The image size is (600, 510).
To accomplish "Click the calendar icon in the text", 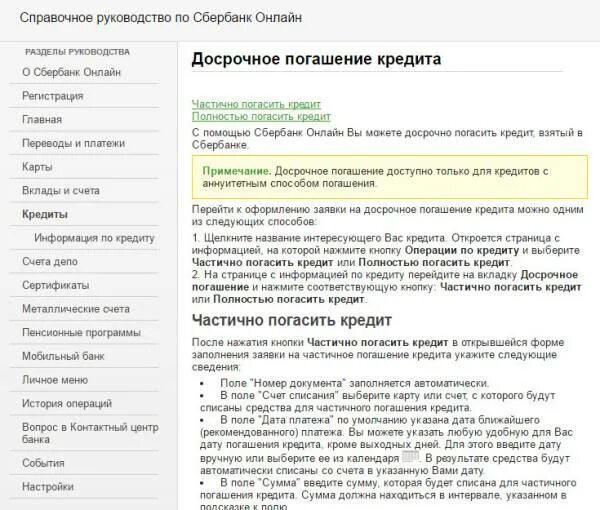I will (411, 457).
